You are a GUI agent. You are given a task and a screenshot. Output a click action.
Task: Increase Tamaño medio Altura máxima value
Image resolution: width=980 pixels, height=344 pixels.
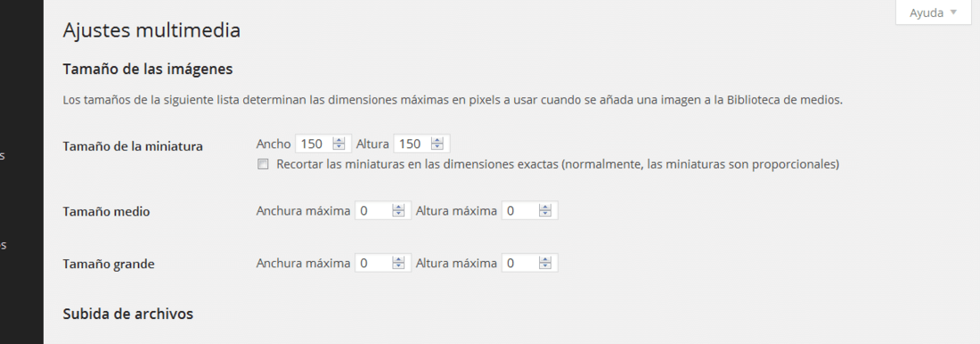[x=545, y=207]
